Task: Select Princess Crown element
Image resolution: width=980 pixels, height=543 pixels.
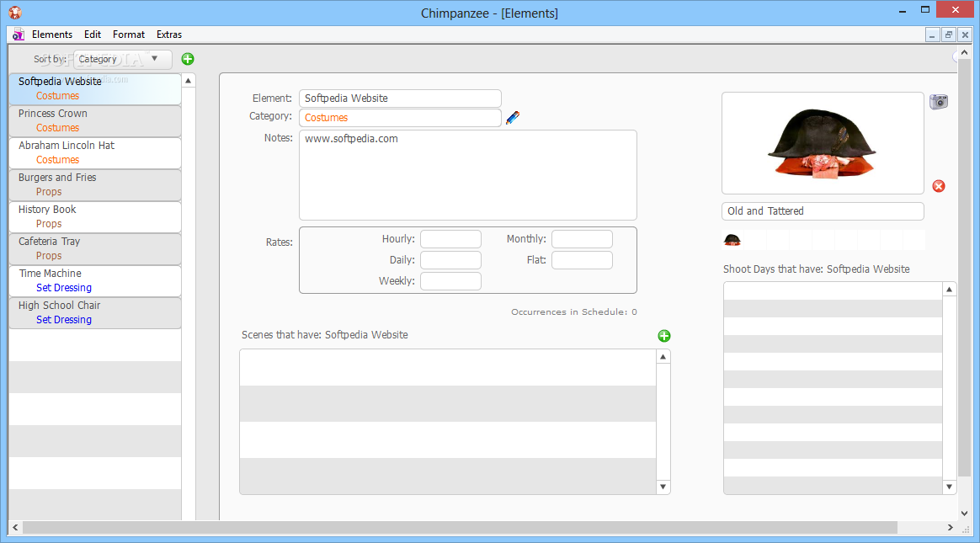Action: [95, 120]
